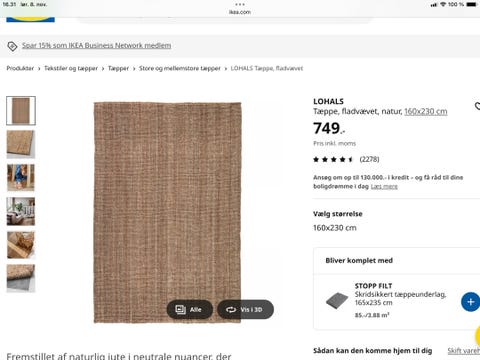Open 'Læs mere' credit link
Viewport: 480px width, 360px height.
tap(384, 186)
